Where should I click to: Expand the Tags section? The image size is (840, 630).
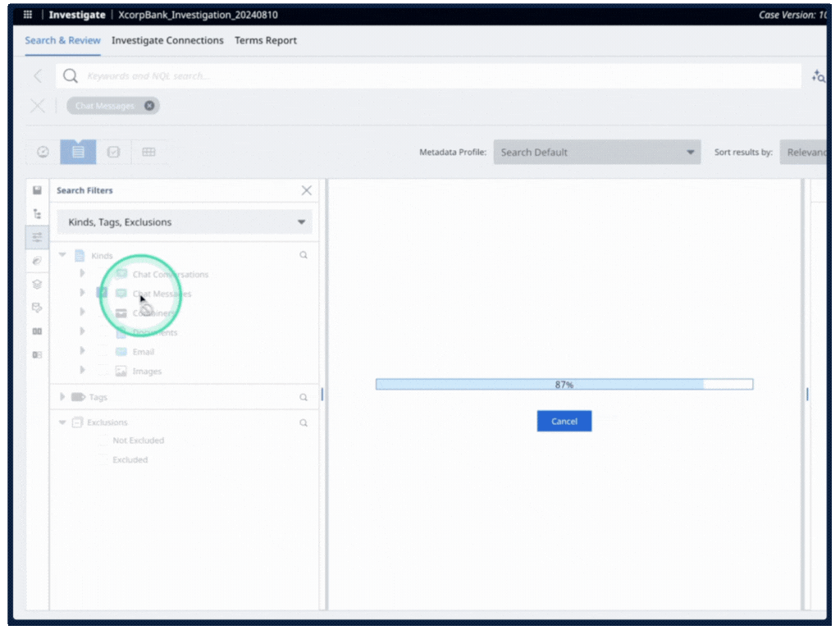coord(62,397)
